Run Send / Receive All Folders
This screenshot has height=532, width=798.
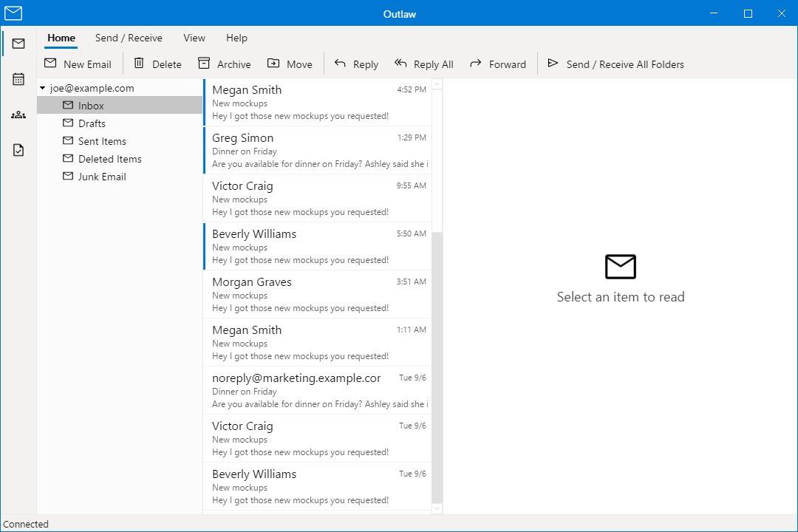pyautogui.click(x=615, y=64)
